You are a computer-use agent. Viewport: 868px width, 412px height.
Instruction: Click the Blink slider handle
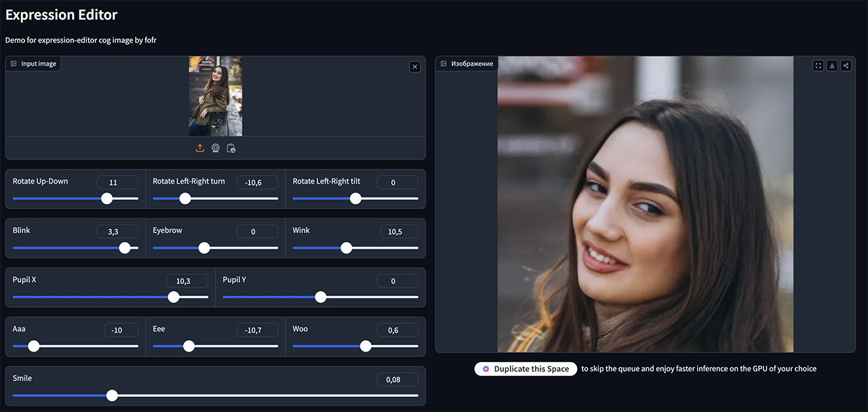(125, 248)
